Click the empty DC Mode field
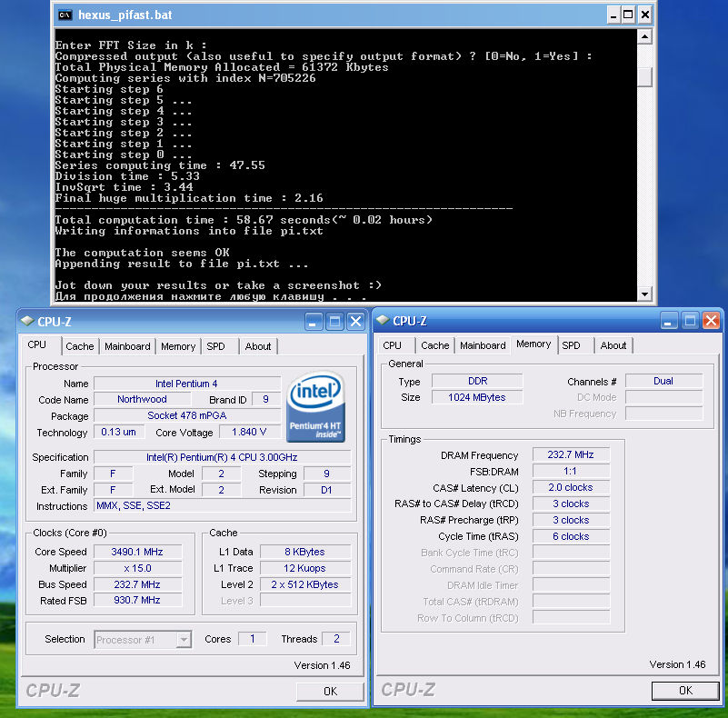The width and height of the screenshot is (728, 718). [x=663, y=397]
